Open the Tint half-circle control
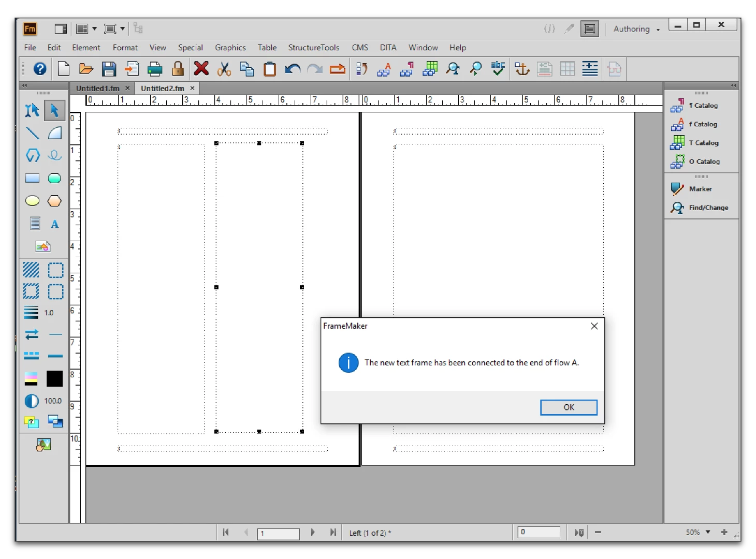Viewport: 756px width, 559px height. pos(32,401)
